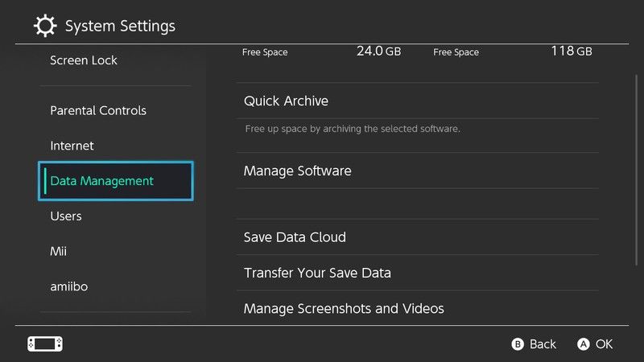Click the Back label text
Image resolution: width=644 pixels, height=362 pixels.
[543, 344]
